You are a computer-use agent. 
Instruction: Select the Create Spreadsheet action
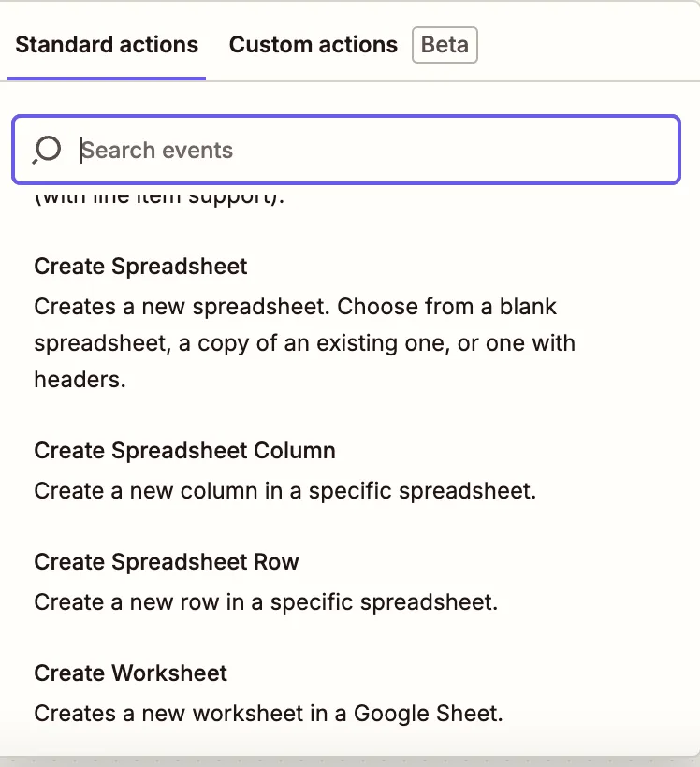140,267
